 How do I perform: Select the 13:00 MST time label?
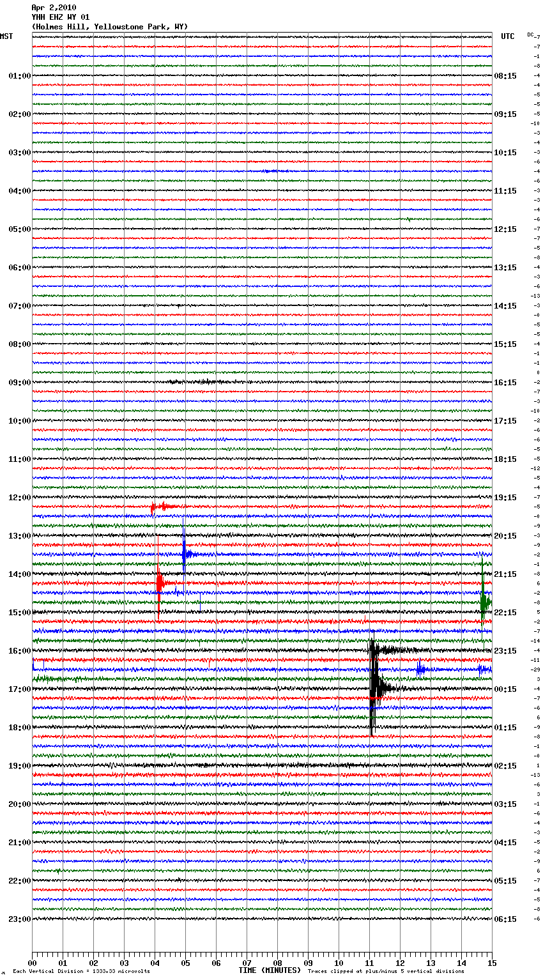click(x=20, y=536)
